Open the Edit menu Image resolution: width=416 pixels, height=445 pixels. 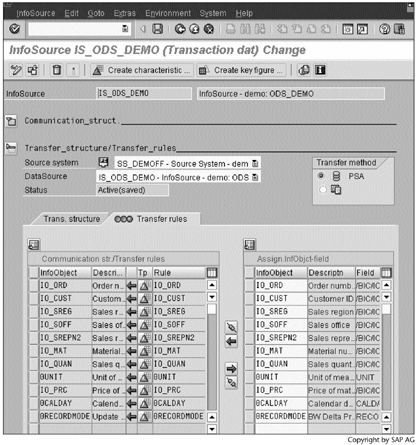[72, 13]
